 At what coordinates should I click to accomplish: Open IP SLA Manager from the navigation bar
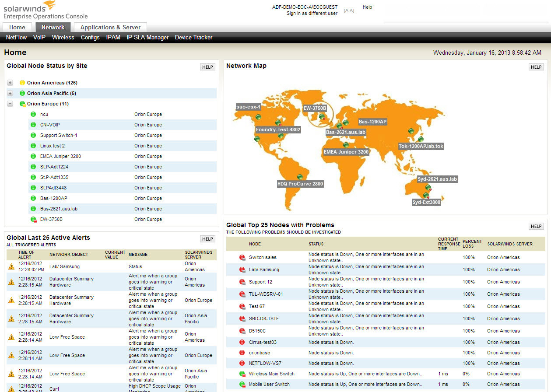pyautogui.click(x=147, y=38)
